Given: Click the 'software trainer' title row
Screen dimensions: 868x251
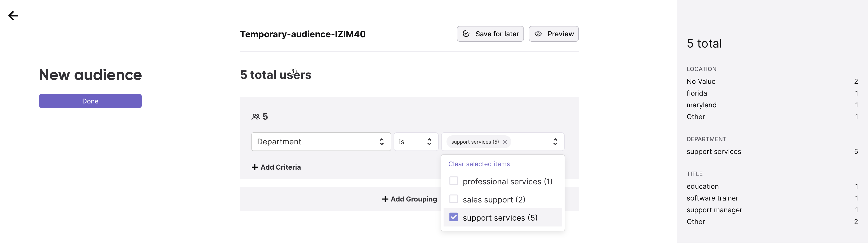Looking at the screenshot, I should 772,198.
